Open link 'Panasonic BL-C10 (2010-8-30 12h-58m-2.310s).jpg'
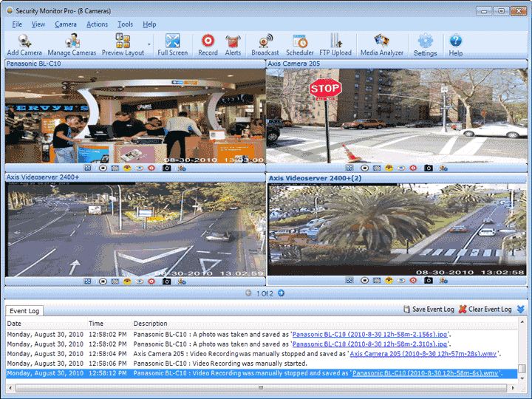 pyautogui.click(x=370, y=344)
